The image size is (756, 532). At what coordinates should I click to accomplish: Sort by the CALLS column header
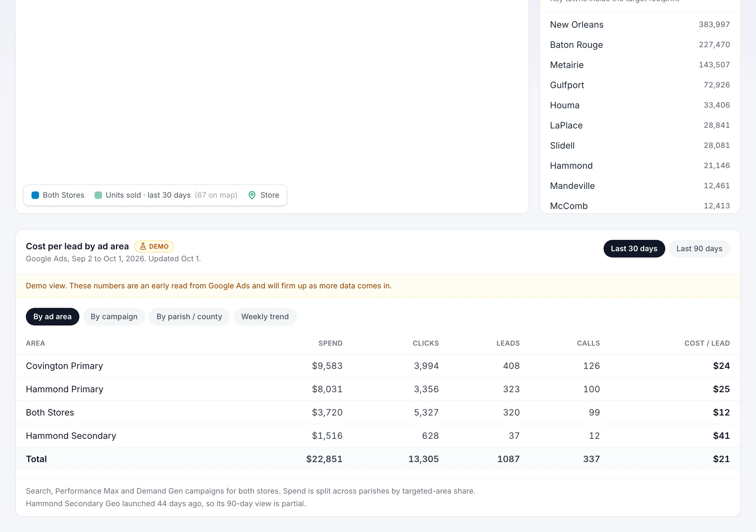click(x=588, y=343)
